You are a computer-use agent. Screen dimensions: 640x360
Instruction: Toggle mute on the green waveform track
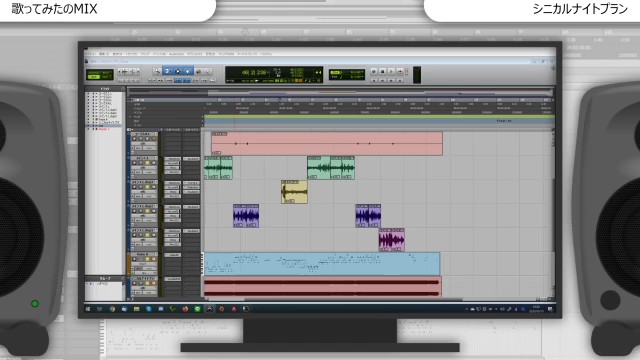tap(154, 163)
